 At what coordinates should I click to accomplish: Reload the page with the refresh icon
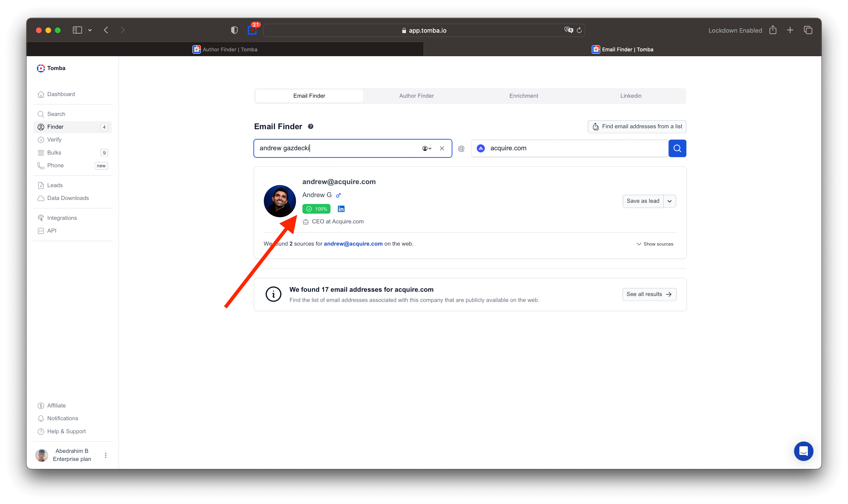coord(579,30)
